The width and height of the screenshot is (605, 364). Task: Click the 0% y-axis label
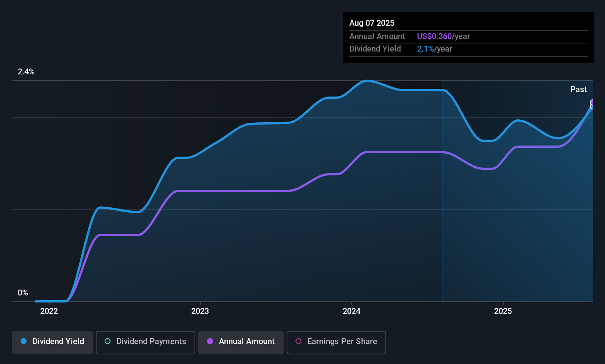click(23, 293)
